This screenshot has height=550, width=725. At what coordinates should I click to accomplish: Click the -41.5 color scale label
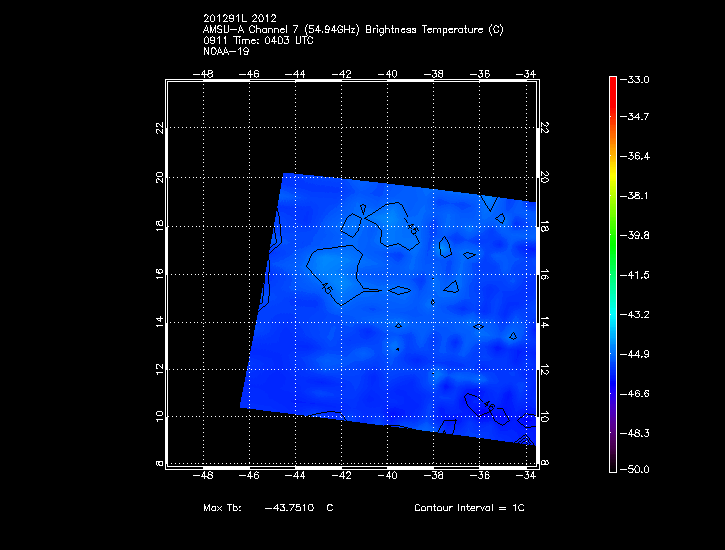(637, 274)
